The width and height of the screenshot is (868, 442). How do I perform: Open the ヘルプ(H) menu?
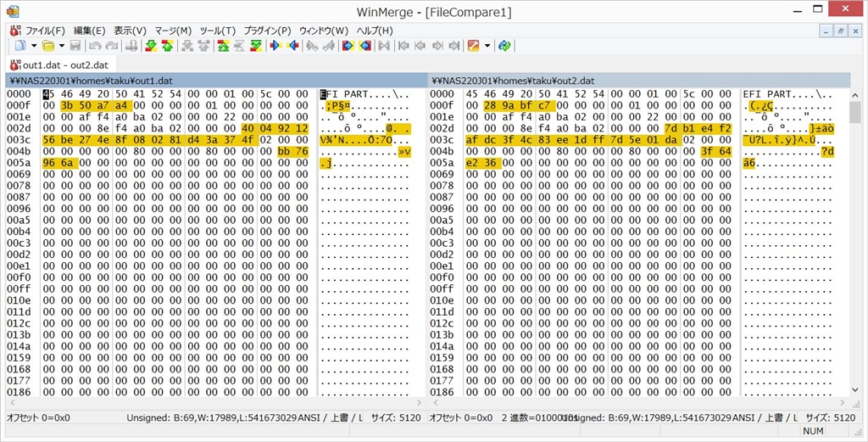375,31
